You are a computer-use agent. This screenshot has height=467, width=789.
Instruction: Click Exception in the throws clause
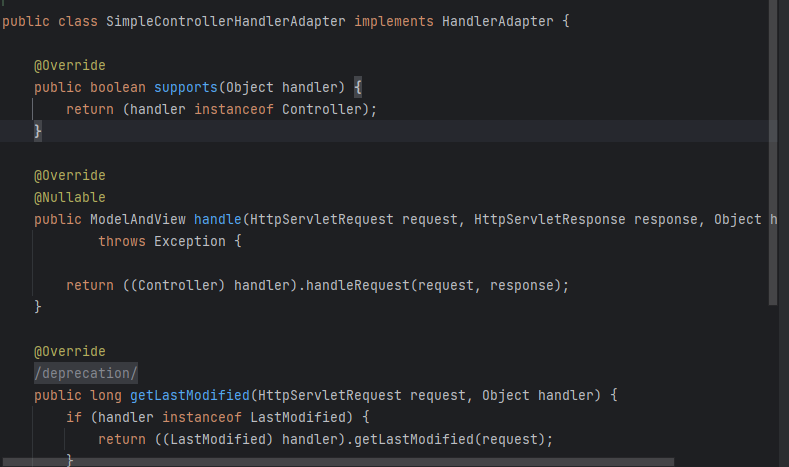(190, 242)
